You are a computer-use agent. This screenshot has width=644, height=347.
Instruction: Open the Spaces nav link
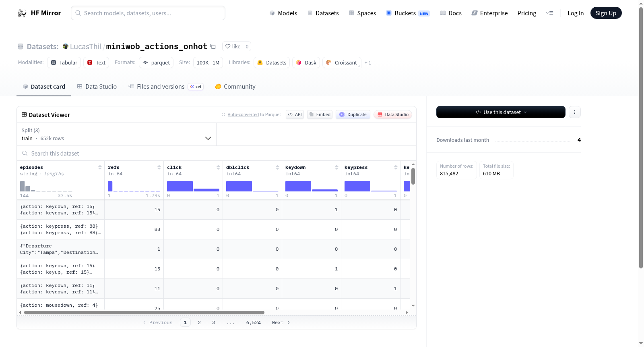pyautogui.click(x=363, y=13)
